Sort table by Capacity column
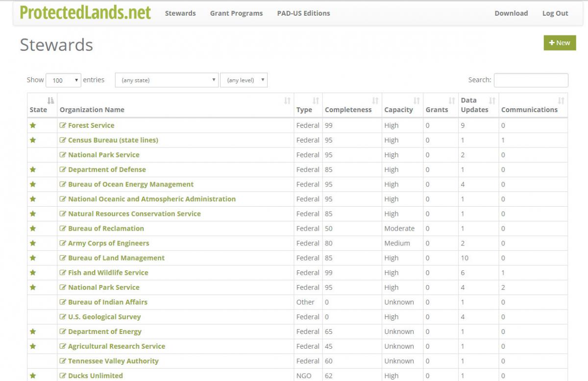Screen dimensions: 588x381 pos(417,100)
